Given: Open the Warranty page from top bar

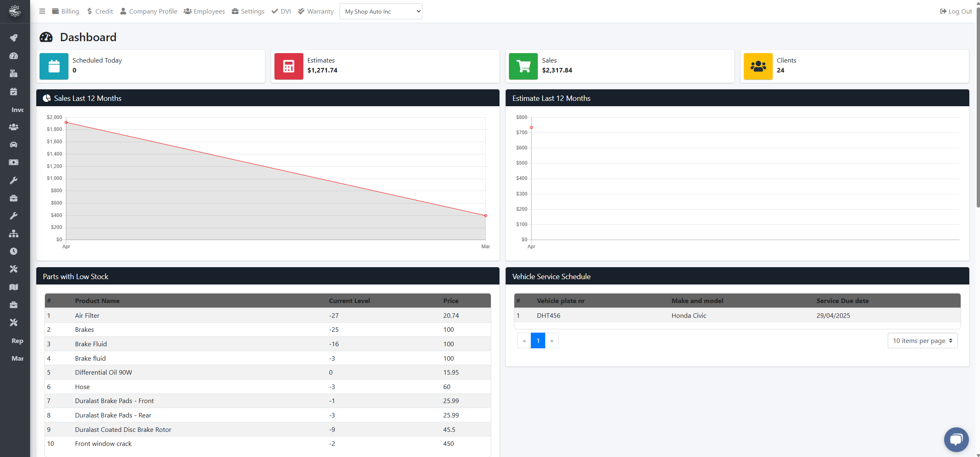Looking at the screenshot, I should [315, 11].
